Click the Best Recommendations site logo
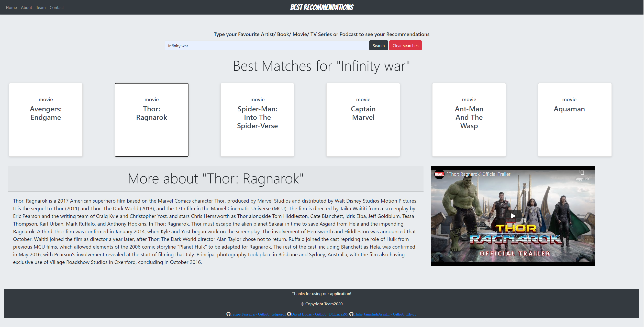This screenshot has height=327, width=644. click(x=322, y=7)
